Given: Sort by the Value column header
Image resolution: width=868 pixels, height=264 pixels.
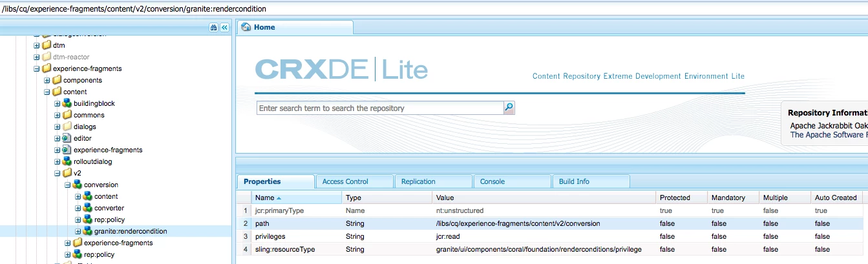Looking at the screenshot, I should (x=544, y=198).
